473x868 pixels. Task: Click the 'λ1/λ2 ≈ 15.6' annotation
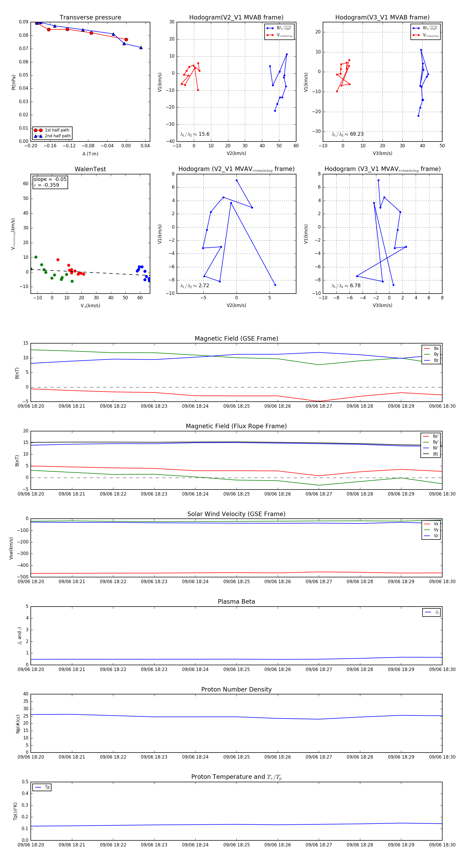click(194, 134)
